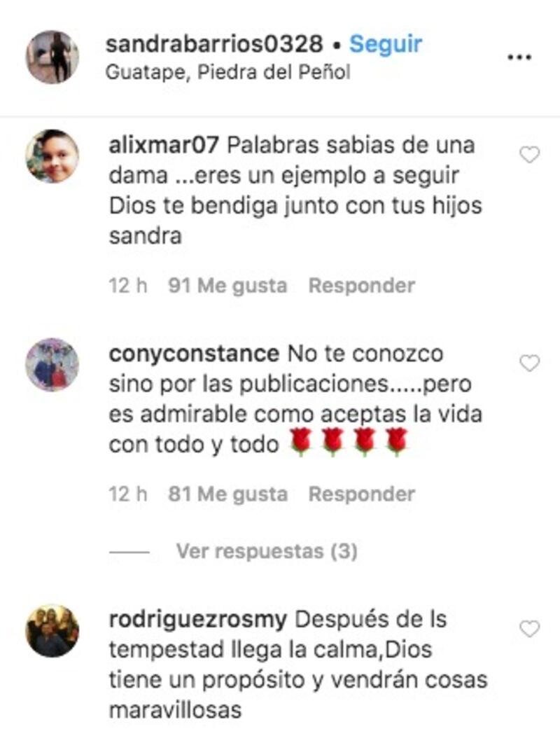Expand Ver respuestas (3)
This screenshot has width=560, height=750.
tap(267, 551)
